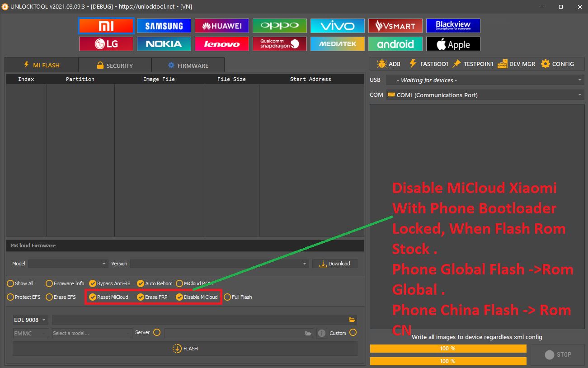Image resolution: width=588 pixels, height=368 pixels.
Task: Select the Qualcomm Snapdragon tile
Action: click(280, 44)
